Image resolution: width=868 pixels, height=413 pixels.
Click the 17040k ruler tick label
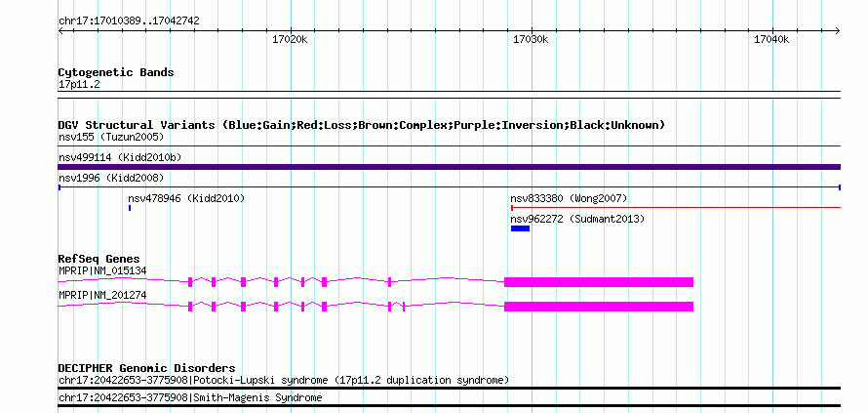click(771, 39)
